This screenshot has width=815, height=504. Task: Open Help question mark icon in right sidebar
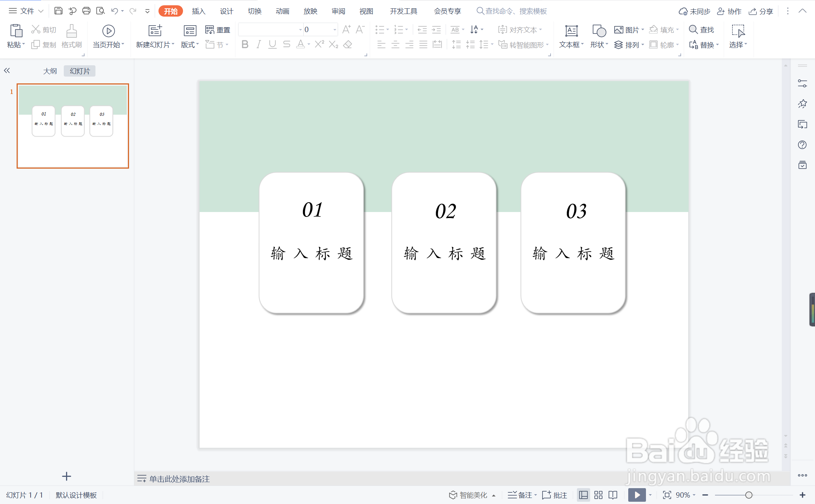pyautogui.click(x=803, y=145)
